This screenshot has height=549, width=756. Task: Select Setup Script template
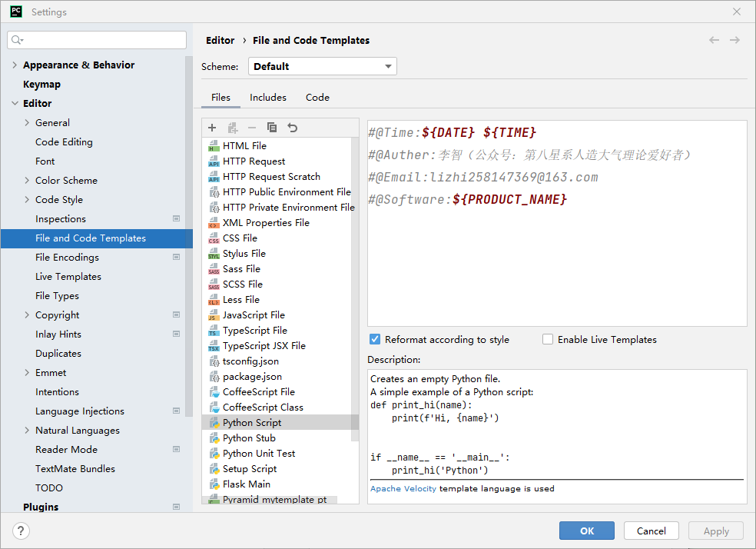pos(250,469)
